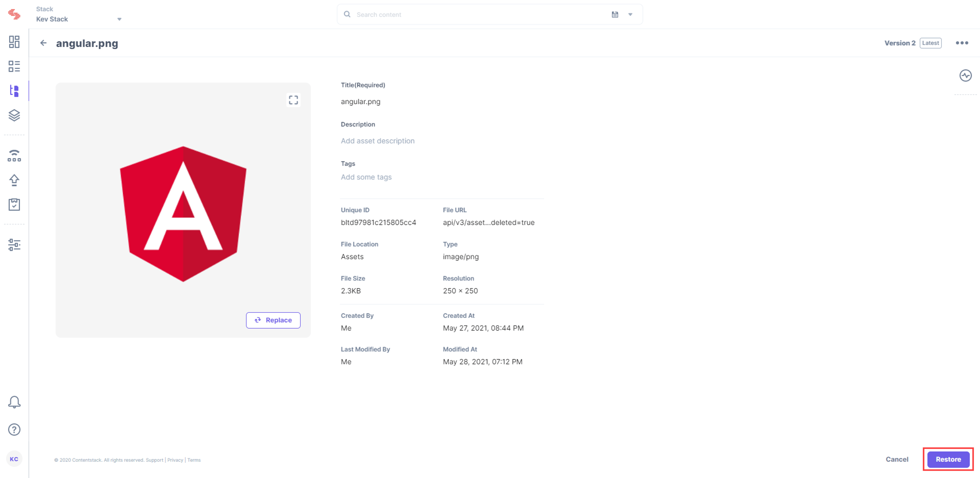Go back using the left arrow
980x478 pixels.
point(43,43)
